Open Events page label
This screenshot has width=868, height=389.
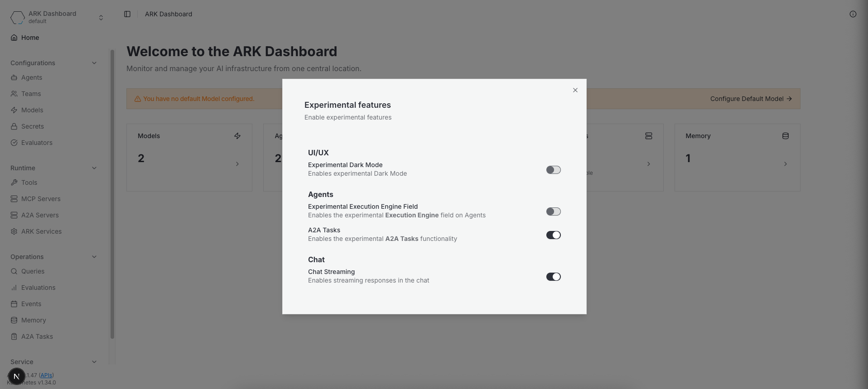(x=31, y=304)
